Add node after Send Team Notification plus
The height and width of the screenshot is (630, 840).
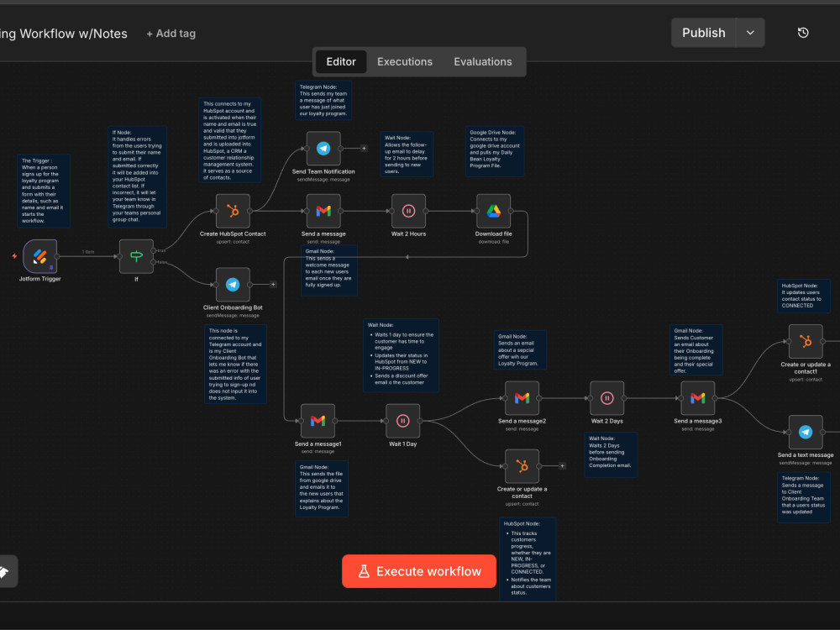tap(364, 149)
